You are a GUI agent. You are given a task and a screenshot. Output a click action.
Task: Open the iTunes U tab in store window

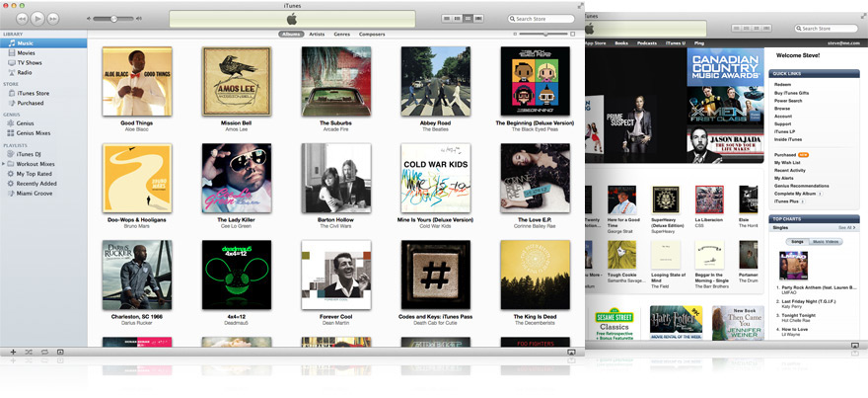tap(676, 42)
